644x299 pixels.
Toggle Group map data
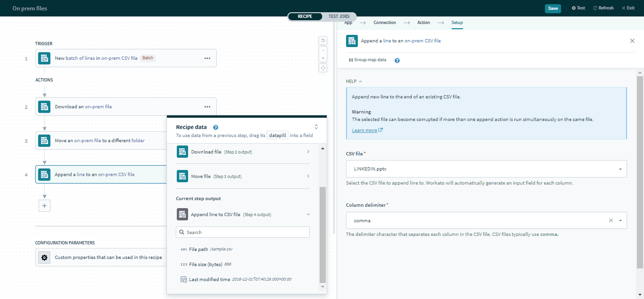(367, 60)
